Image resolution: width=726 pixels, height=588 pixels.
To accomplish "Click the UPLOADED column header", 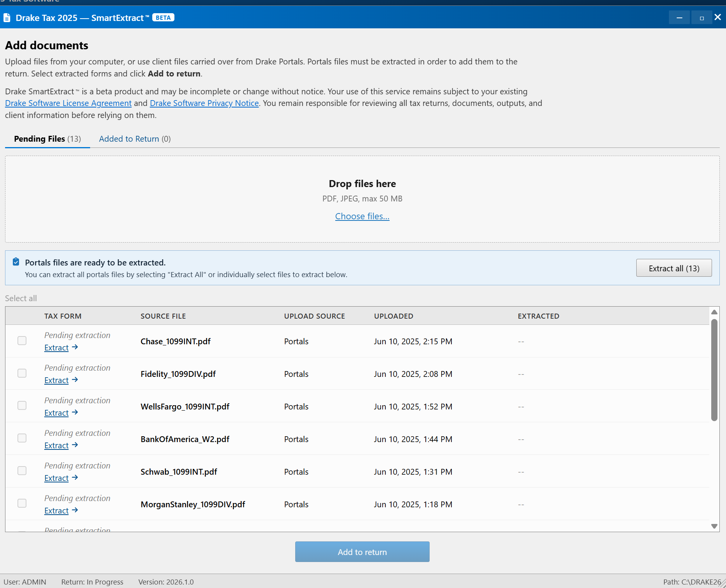I will pos(393,316).
